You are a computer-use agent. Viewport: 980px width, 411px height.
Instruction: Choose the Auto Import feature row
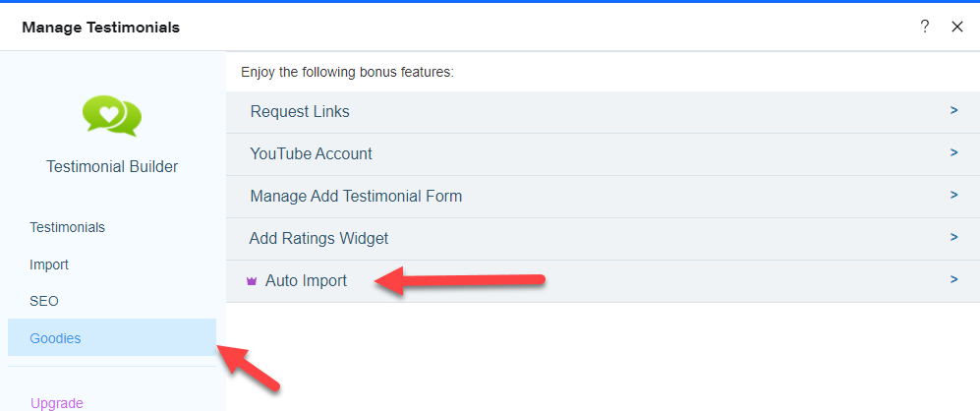(x=603, y=281)
